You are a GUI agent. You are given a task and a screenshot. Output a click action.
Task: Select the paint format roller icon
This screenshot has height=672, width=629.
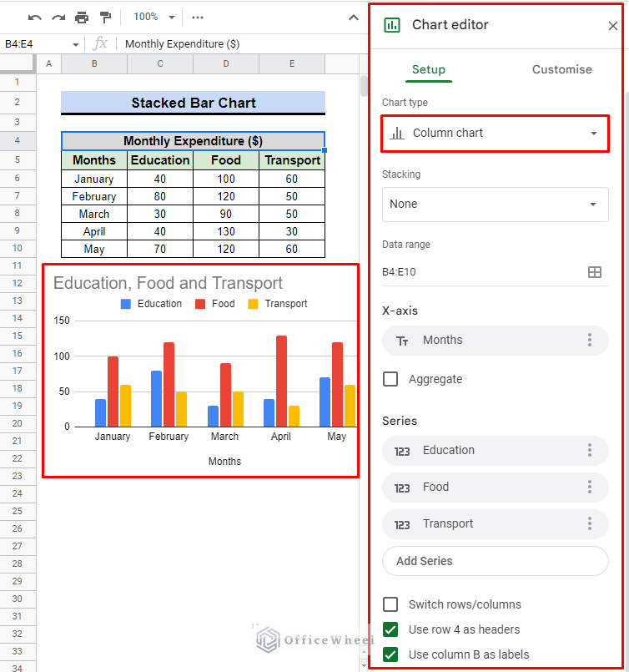tap(105, 17)
